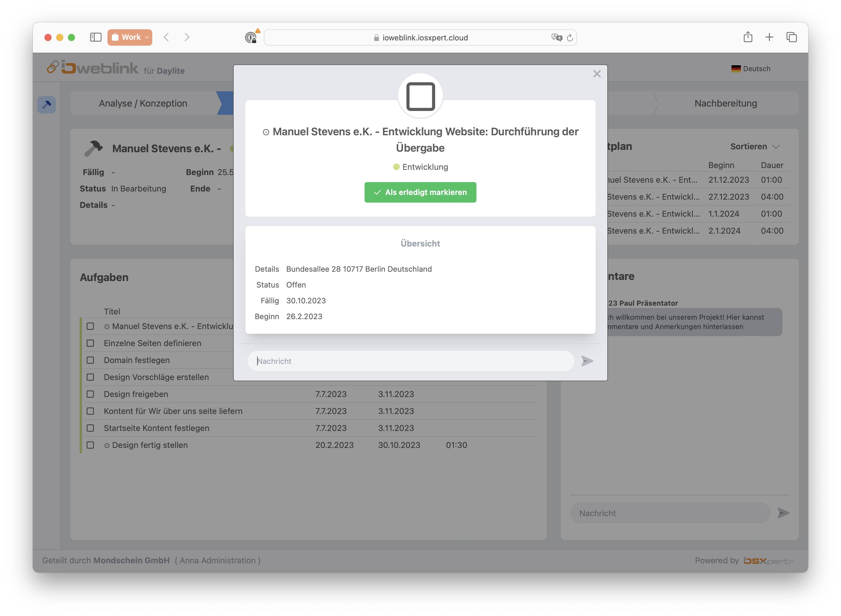The image size is (841, 616).
Task: Open the page translation icon
Action: coord(556,37)
